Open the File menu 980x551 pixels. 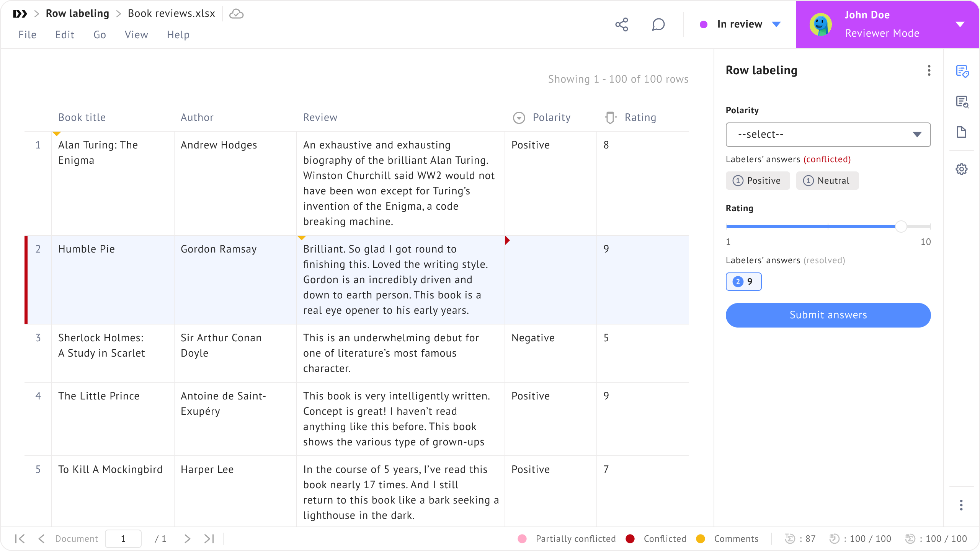click(28, 35)
